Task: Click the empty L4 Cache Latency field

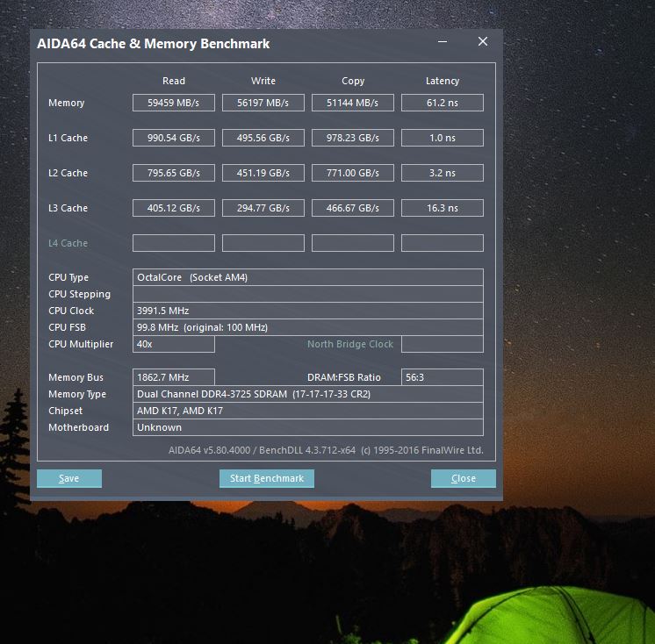Action: tap(443, 243)
